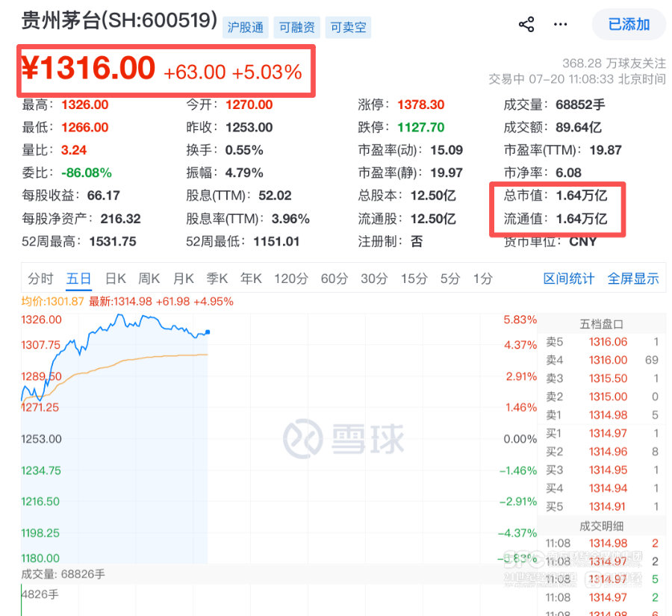Click the 振幅 value 4.79%

[244, 172]
